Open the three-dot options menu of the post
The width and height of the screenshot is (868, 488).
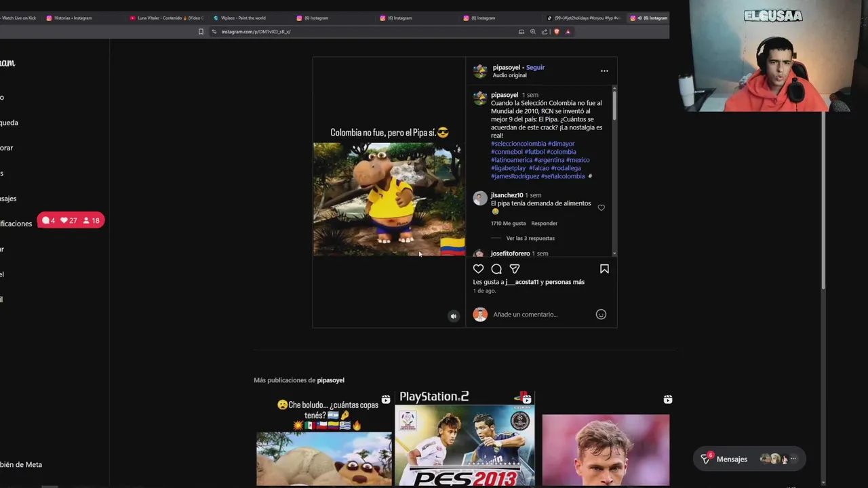pyautogui.click(x=604, y=71)
